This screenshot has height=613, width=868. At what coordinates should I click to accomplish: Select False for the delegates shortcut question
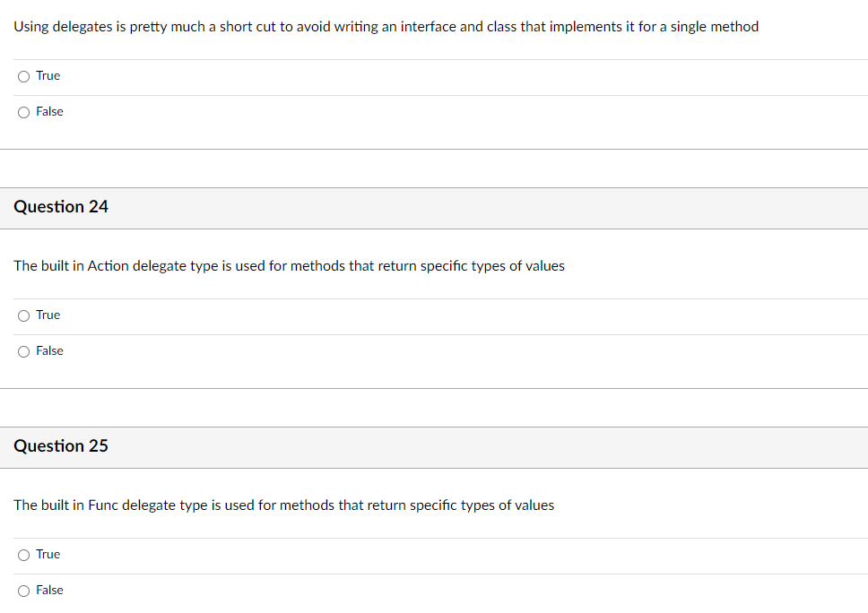[x=23, y=111]
